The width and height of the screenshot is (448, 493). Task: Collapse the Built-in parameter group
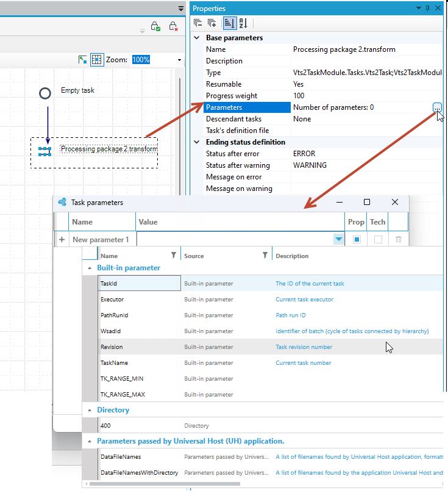pos(90,268)
